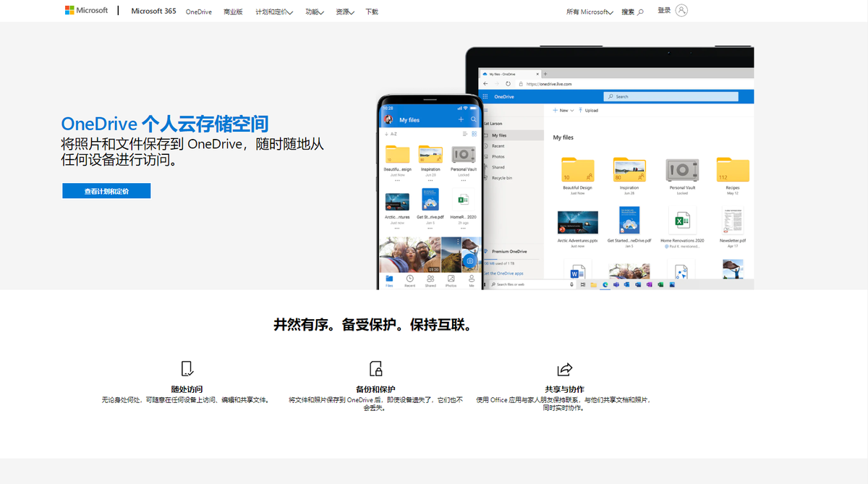Click the Search box in laptop OneDrive mockup
The width and height of the screenshot is (868, 484).
tap(671, 96)
